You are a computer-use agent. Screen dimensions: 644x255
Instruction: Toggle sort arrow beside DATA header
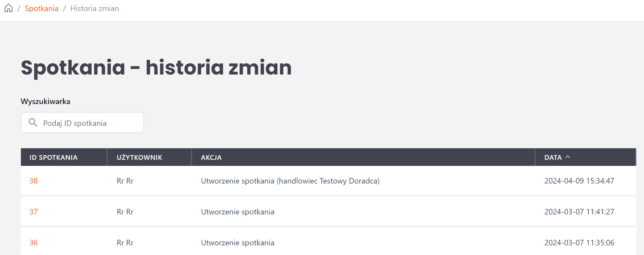[x=568, y=157]
